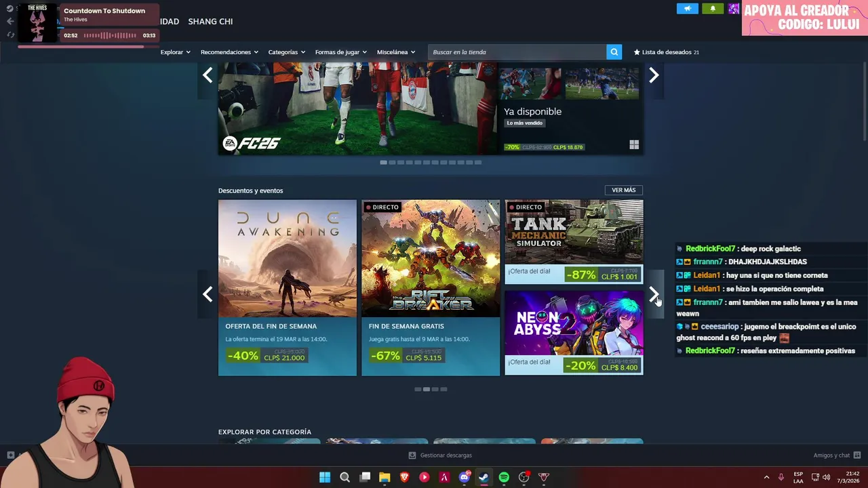The width and height of the screenshot is (868, 488).
Task: Focus the Buscar en la tienda search field
Action: point(517,52)
